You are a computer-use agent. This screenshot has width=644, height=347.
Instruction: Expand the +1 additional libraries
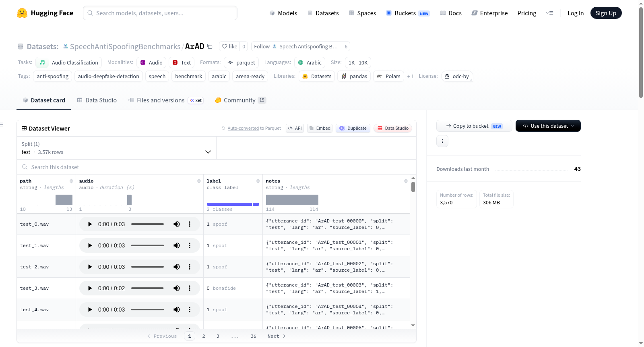(x=410, y=76)
